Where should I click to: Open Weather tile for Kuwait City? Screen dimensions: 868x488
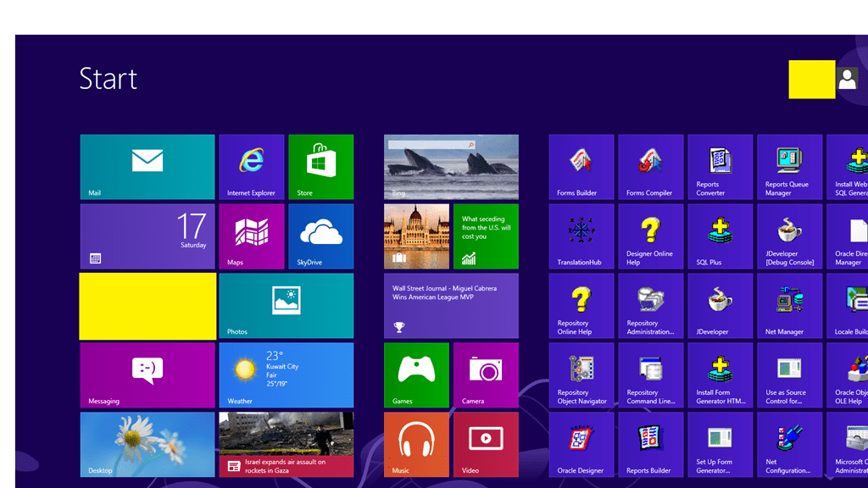click(287, 375)
